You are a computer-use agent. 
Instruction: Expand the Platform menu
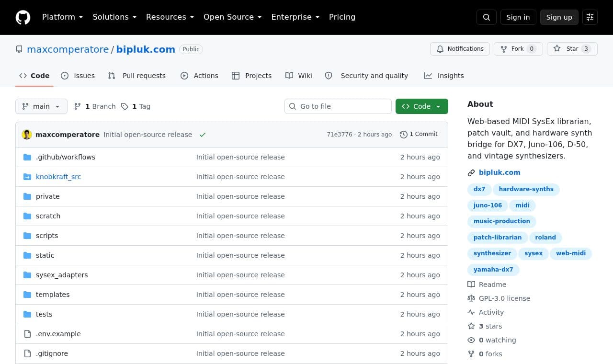62,17
